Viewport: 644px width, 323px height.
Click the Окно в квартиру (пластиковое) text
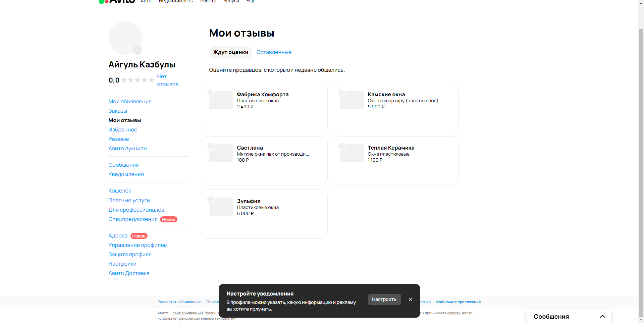pyautogui.click(x=403, y=101)
